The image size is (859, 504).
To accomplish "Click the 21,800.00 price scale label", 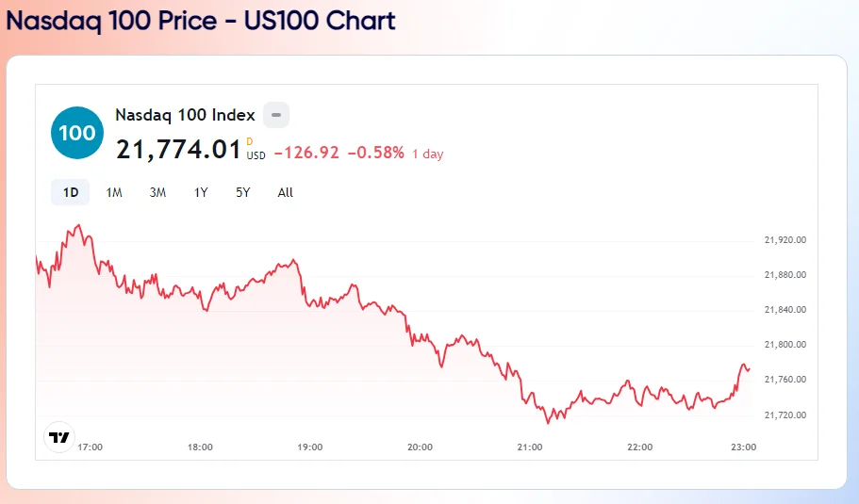I will coord(785,345).
